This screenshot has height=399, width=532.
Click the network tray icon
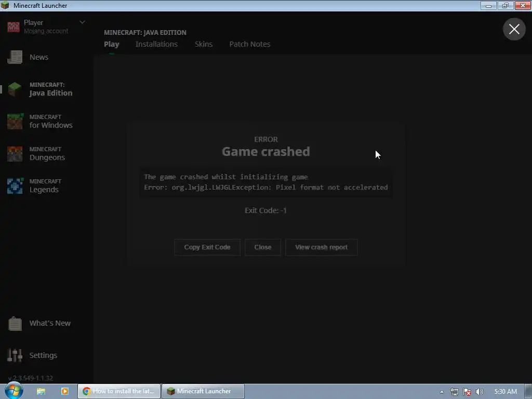454,392
